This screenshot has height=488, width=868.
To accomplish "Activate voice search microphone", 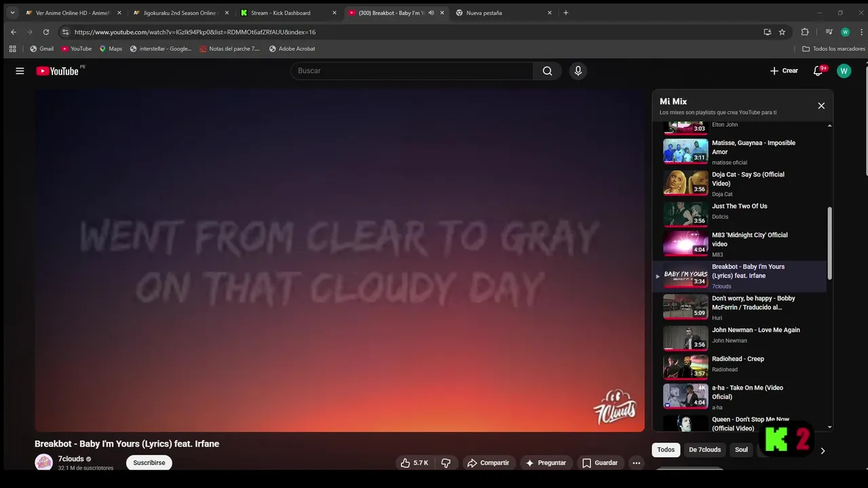I will 578,71.
